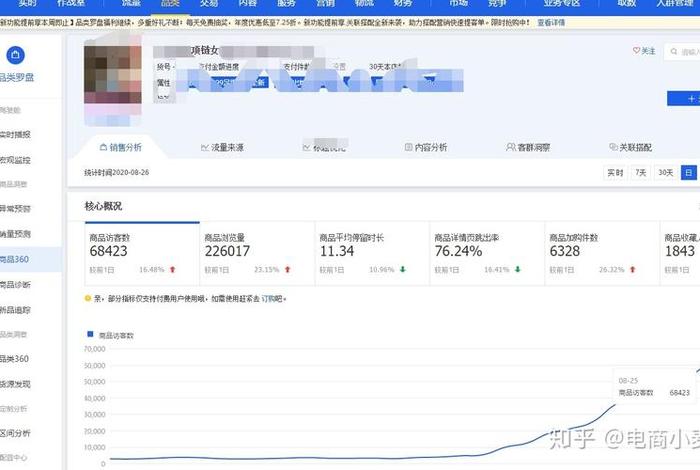Open 货源发现 in the sidebar
Screen dimensions: 700x470
pos(16,383)
